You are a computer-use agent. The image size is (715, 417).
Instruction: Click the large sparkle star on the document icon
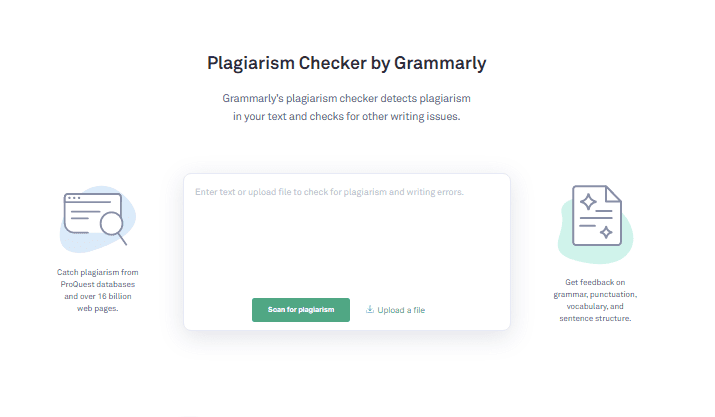[x=588, y=201]
